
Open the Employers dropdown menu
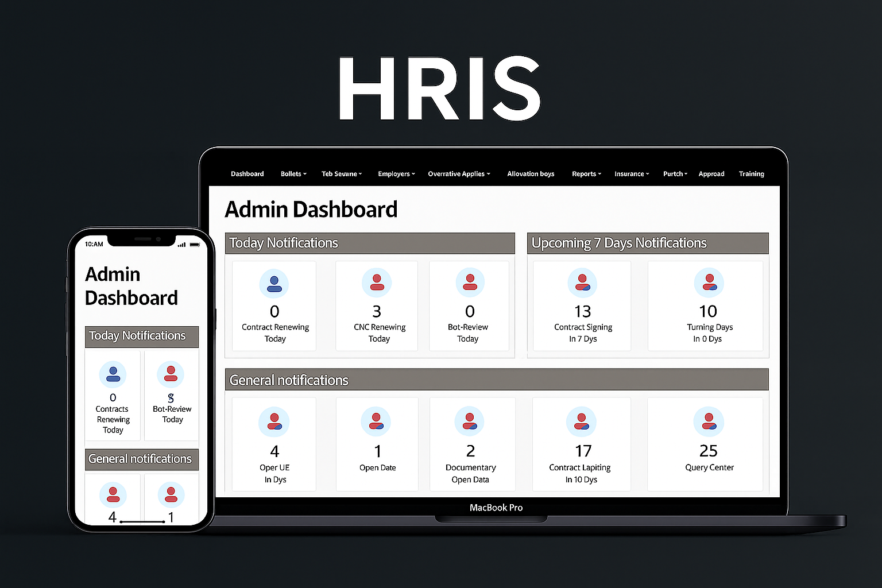point(396,174)
